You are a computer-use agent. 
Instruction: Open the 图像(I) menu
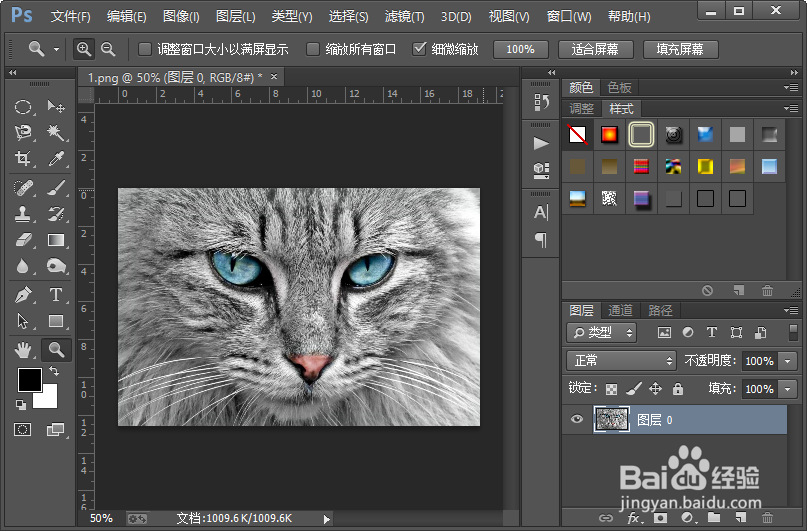coord(181,16)
